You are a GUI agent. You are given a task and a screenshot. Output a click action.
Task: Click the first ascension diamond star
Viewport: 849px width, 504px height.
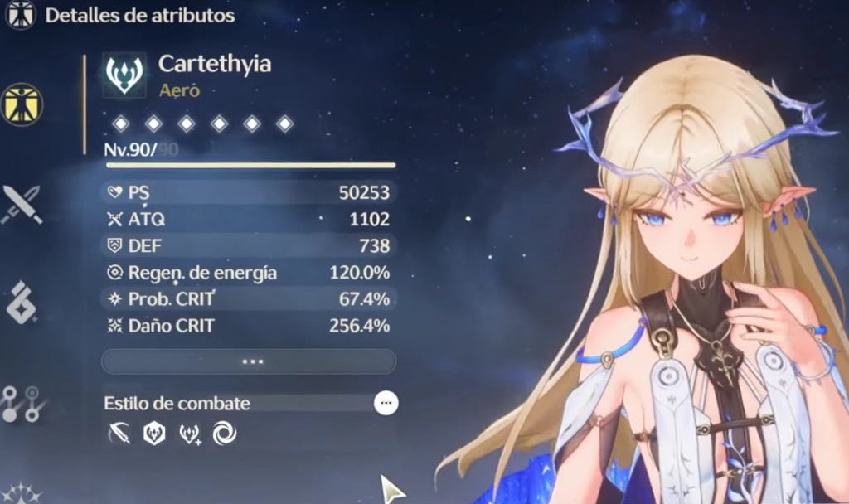121,124
